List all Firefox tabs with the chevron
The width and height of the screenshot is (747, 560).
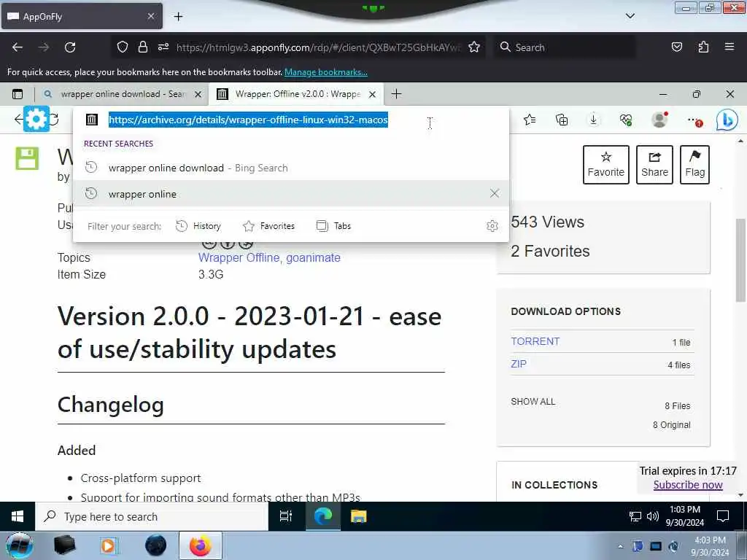(x=630, y=16)
